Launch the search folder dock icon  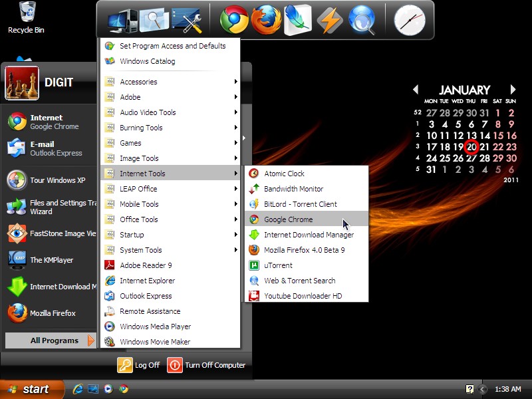pyautogui.click(x=154, y=21)
